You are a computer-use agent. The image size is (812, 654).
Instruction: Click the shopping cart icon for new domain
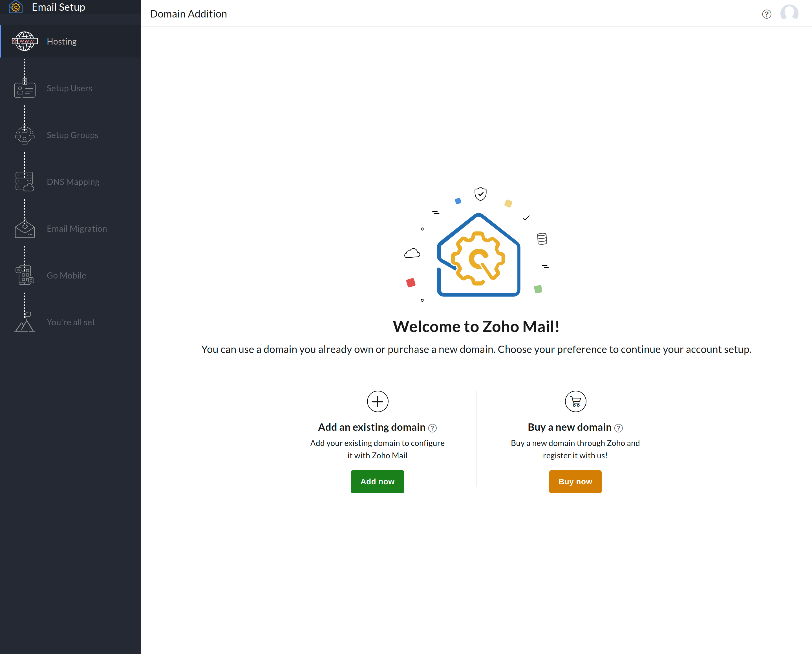click(575, 401)
